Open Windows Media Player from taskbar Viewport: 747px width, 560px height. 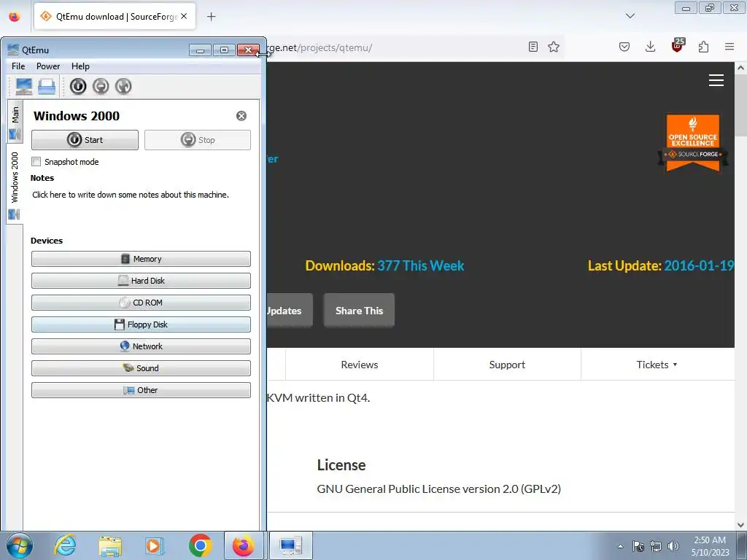tap(155, 545)
